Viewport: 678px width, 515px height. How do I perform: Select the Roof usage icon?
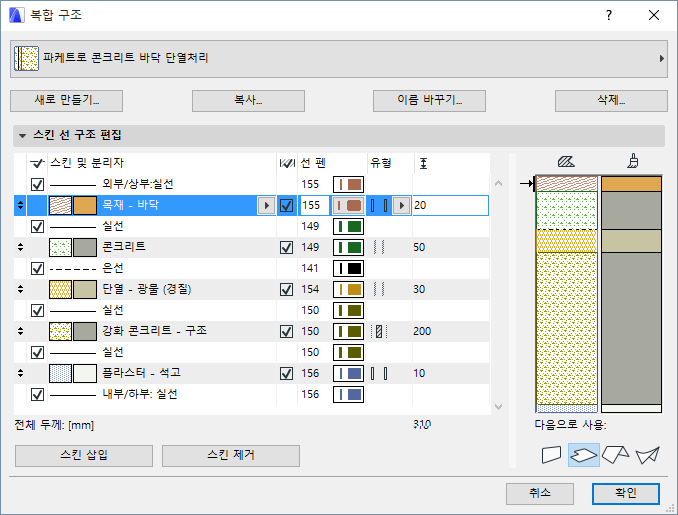615,455
